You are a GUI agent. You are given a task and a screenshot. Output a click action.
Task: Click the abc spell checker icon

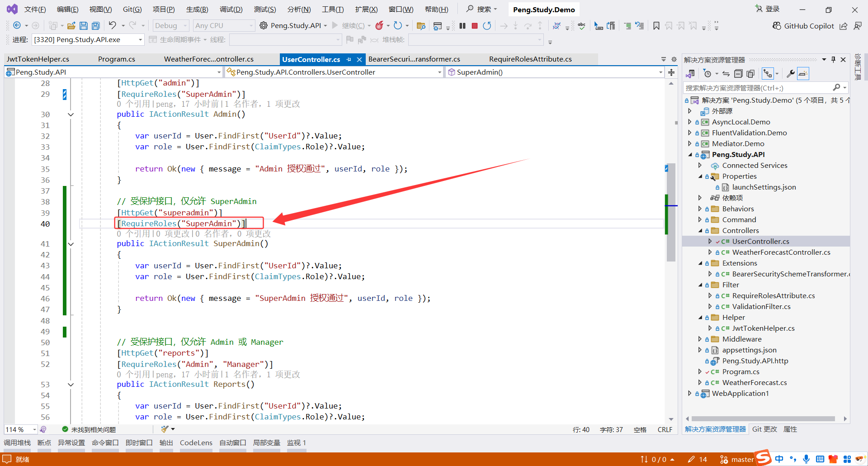click(x=581, y=26)
